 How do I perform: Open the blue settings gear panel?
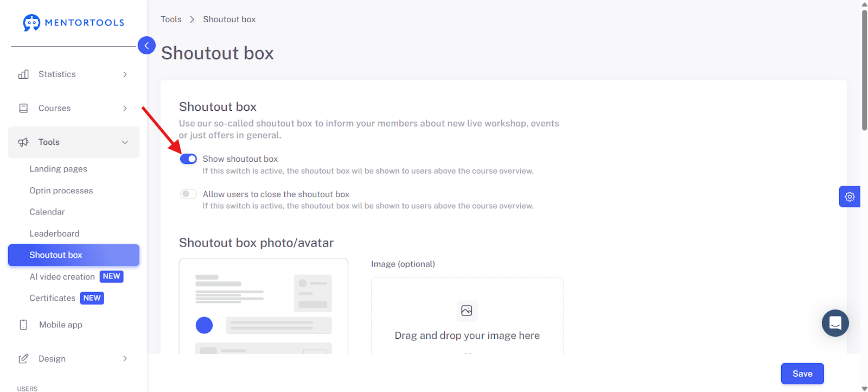click(x=850, y=197)
